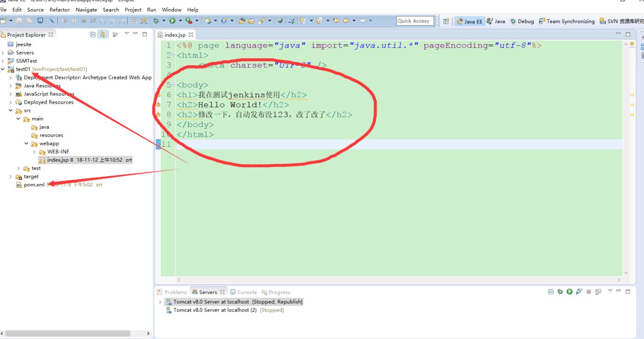Open the Refactor menu
644x339 pixels.
click(59, 10)
